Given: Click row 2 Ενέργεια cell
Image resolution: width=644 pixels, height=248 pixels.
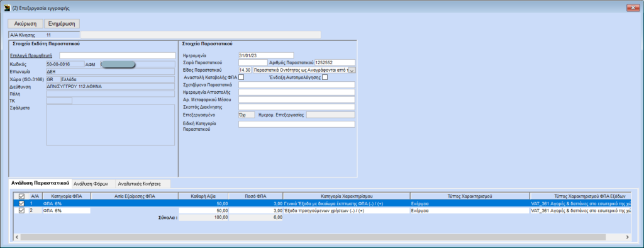Looking at the screenshot, I should pos(470,210).
